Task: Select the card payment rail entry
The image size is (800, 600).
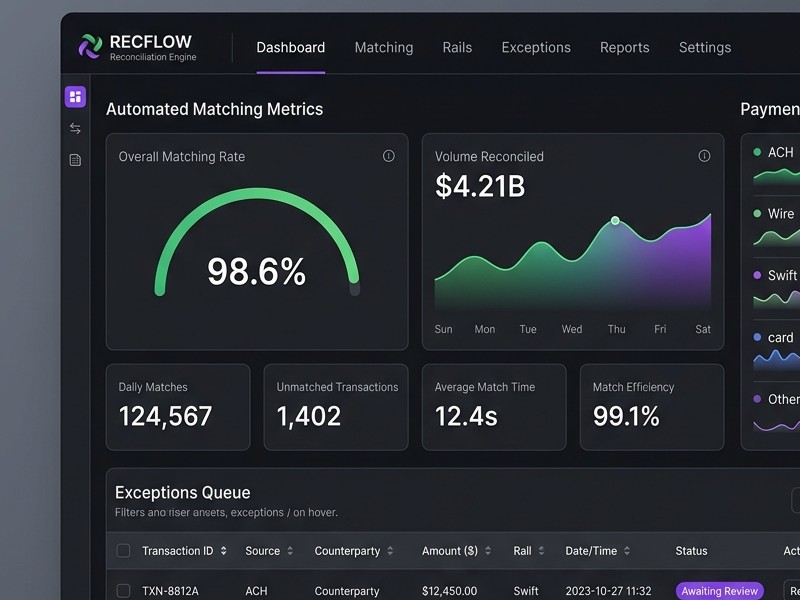Action: 776,351
